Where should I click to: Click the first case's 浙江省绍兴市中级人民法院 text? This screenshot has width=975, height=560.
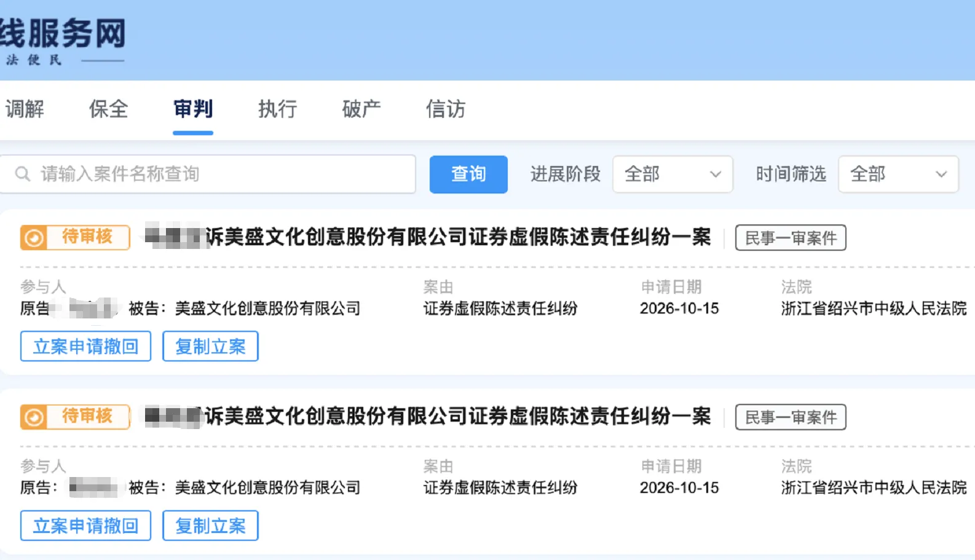tap(874, 308)
